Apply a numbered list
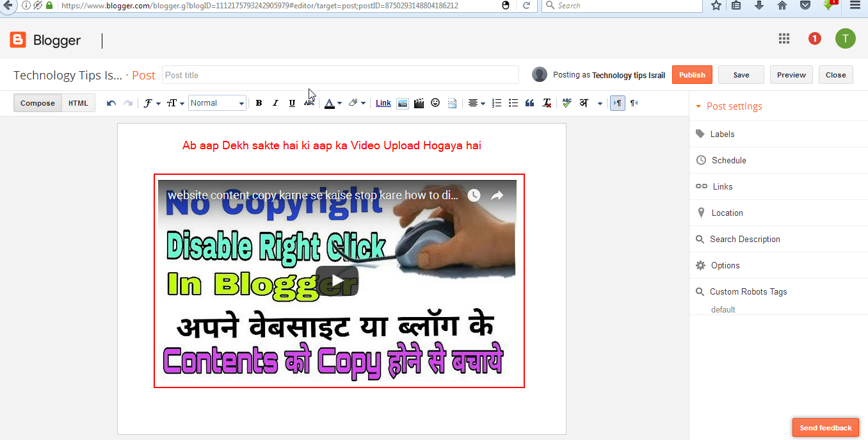This screenshot has height=440, width=868. coord(497,103)
